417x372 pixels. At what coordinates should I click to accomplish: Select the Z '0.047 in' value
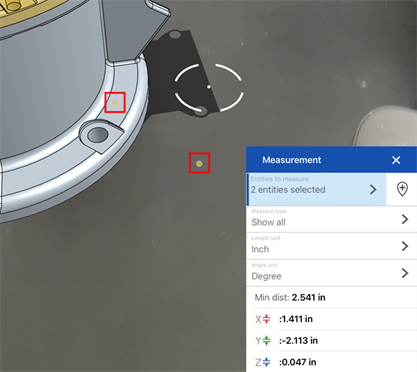tap(298, 362)
